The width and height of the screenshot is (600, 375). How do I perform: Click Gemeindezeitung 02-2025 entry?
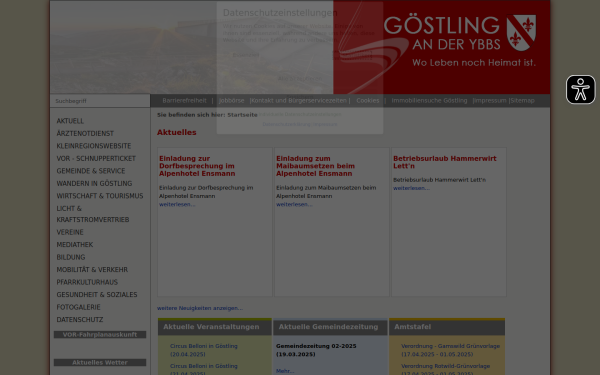(316, 350)
